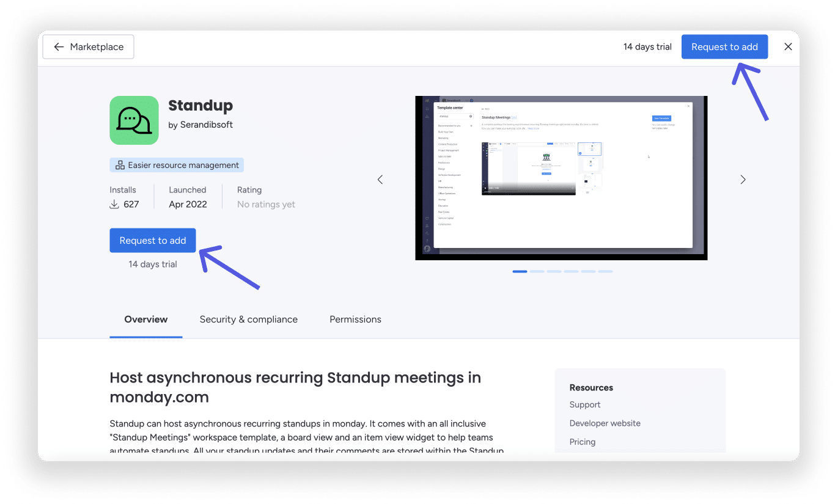
Task: Click the Request to add button in the header
Action: (724, 47)
